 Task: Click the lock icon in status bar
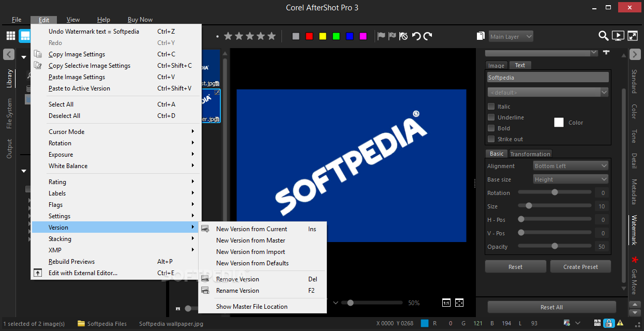(609, 323)
